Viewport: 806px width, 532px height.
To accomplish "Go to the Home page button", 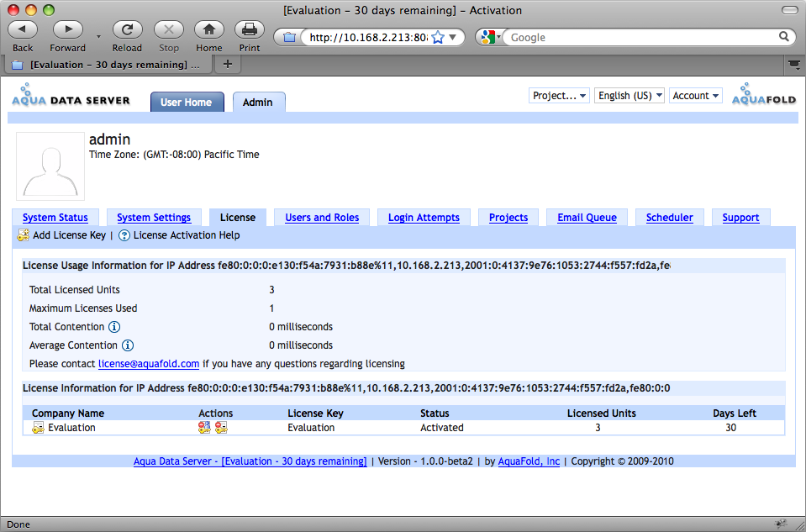I will [x=208, y=29].
